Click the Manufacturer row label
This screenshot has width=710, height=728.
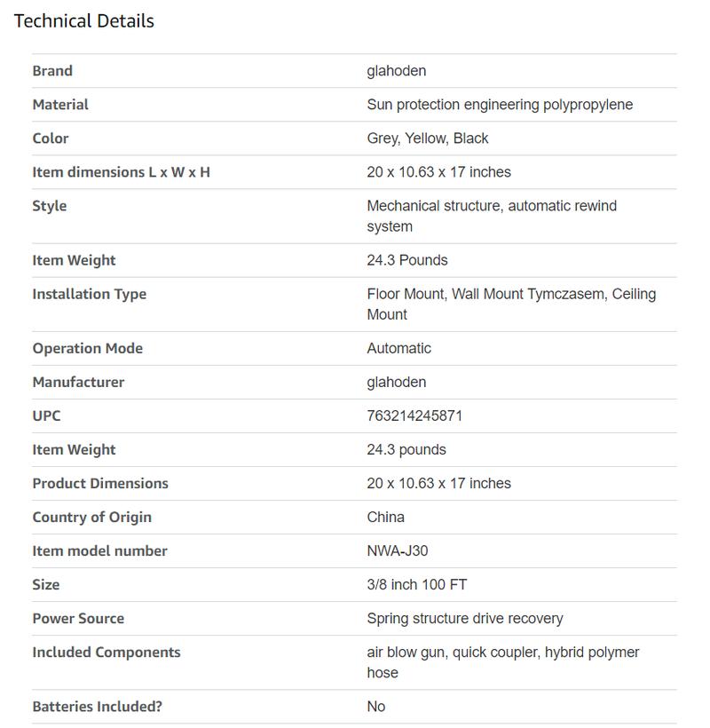(x=78, y=382)
